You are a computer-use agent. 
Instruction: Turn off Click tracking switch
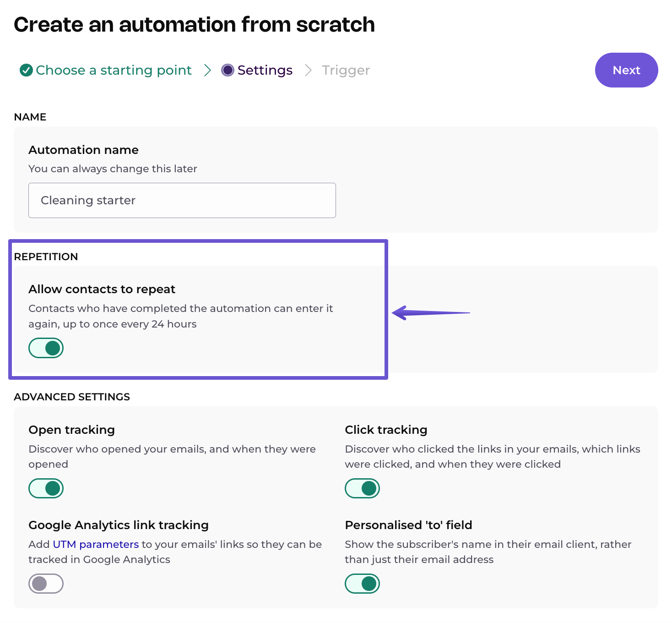362,488
